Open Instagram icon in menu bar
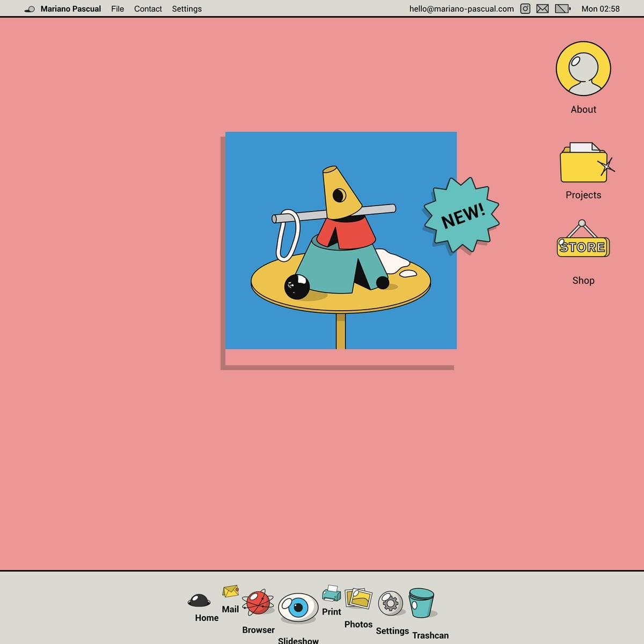 click(x=525, y=9)
